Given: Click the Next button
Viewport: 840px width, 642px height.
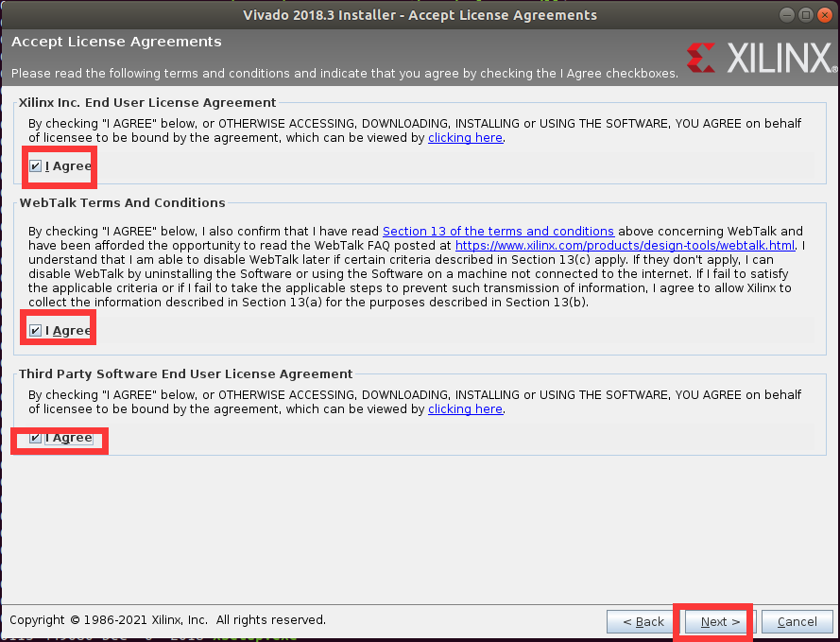Looking at the screenshot, I should point(720,621).
